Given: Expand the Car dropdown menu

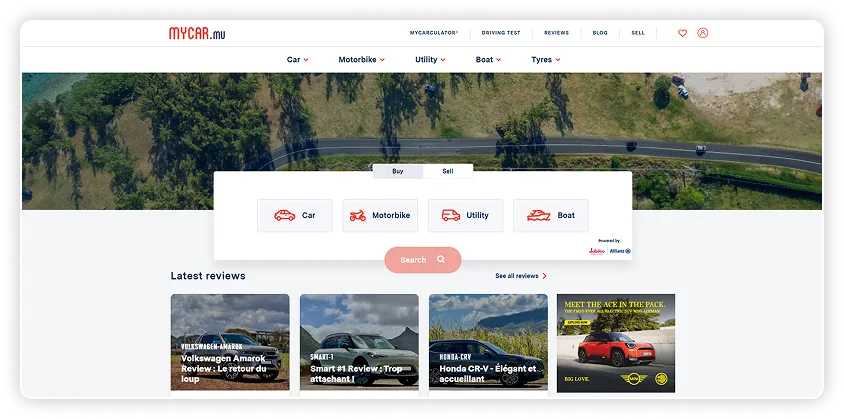Looking at the screenshot, I should click(x=297, y=60).
